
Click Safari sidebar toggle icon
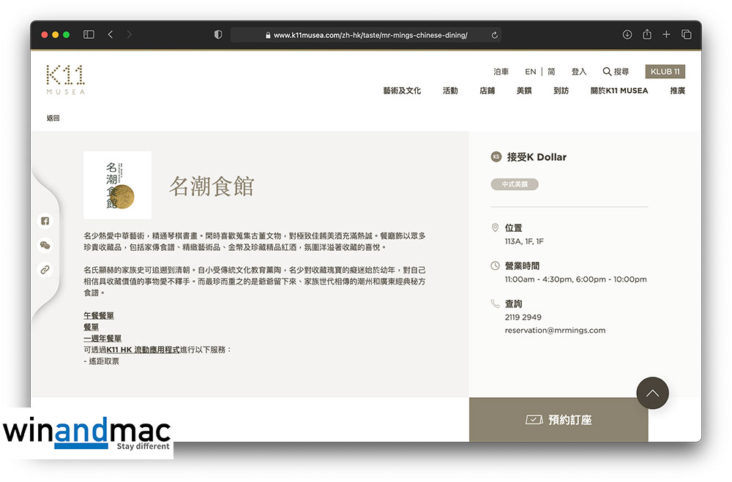click(89, 34)
